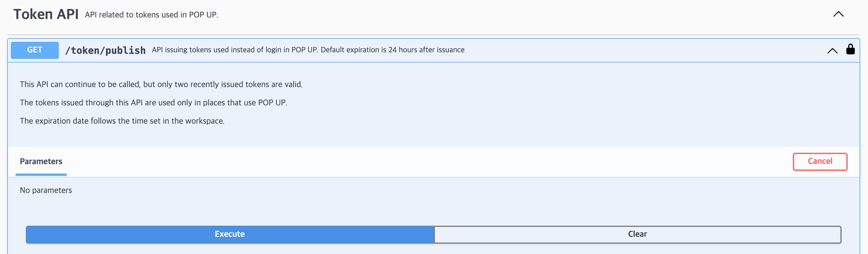Click the expiration date workspace line
The width and height of the screenshot is (868, 254).
click(x=122, y=121)
